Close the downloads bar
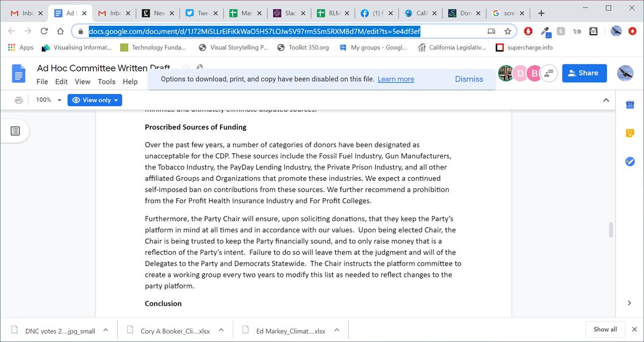Image resolution: width=644 pixels, height=342 pixels. point(634,329)
